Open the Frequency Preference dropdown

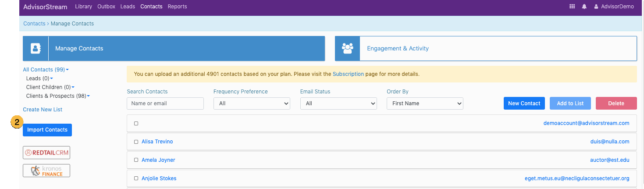[252, 103]
